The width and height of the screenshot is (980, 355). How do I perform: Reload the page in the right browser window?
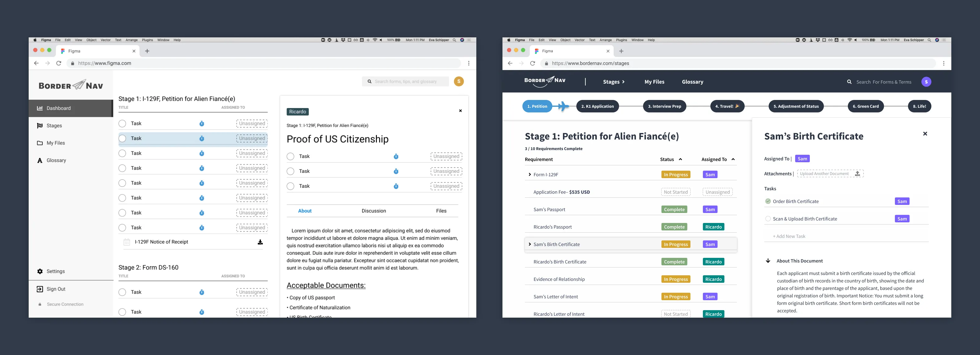(533, 64)
